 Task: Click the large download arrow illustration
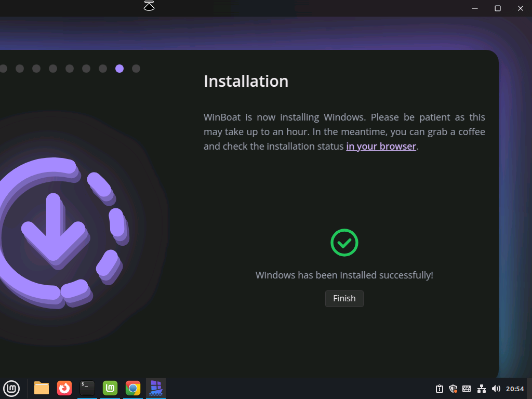coord(53,228)
